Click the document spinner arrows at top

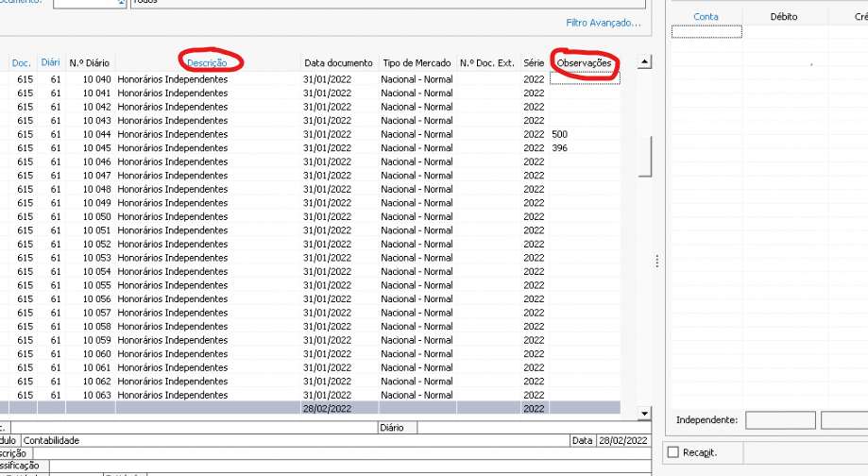121,4
